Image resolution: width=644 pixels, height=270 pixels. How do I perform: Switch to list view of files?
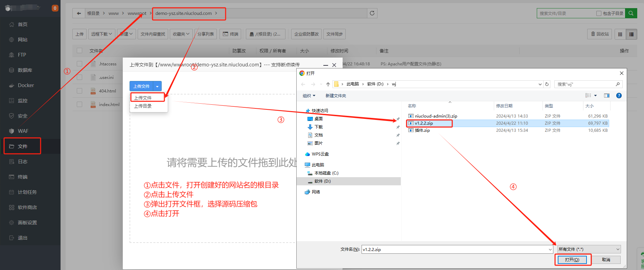click(x=631, y=34)
